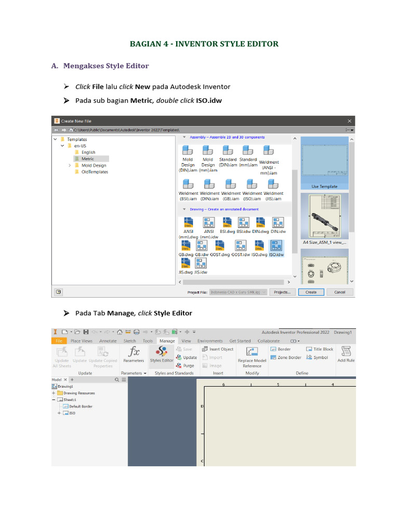Click Add Rule icon
Image resolution: width=399 pixels, height=532 pixels.
coord(346,354)
